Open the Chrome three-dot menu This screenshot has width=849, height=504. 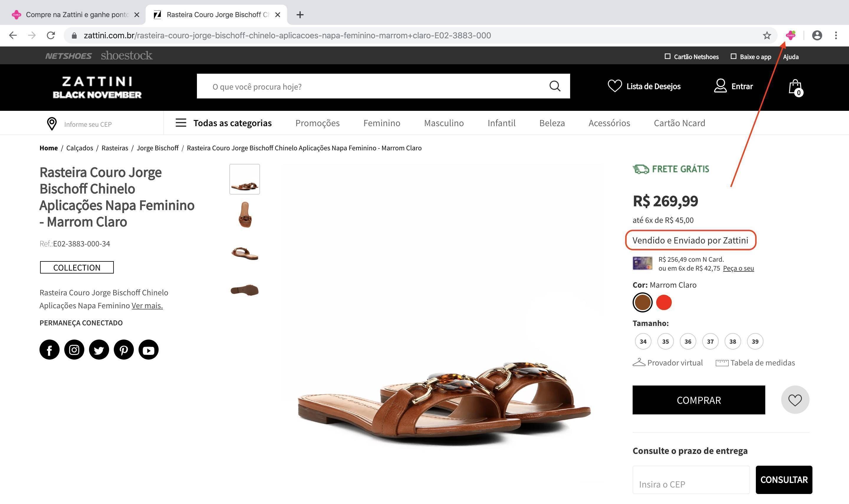836,35
